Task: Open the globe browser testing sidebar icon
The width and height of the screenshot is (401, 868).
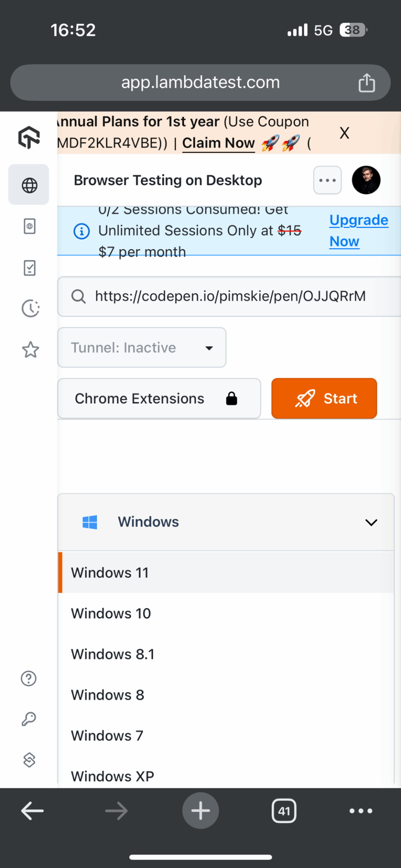Action: click(29, 185)
